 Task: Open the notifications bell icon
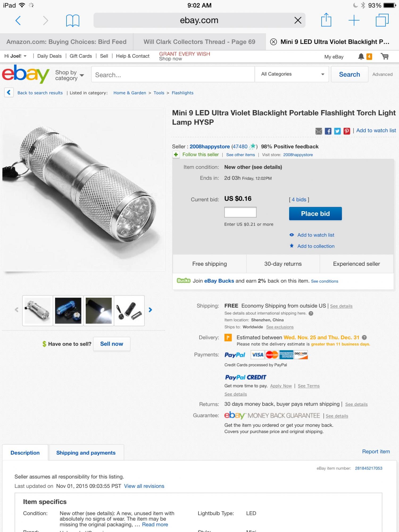click(361, 56)
